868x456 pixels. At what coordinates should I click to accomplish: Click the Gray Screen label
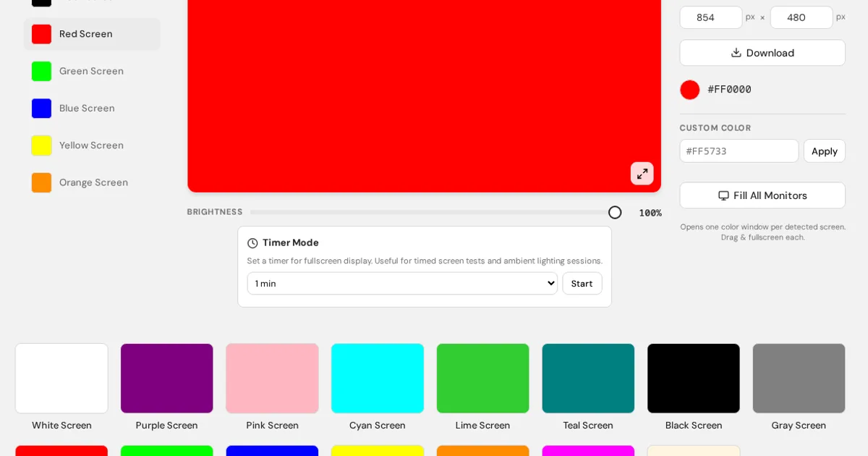(x=799, y=426)
